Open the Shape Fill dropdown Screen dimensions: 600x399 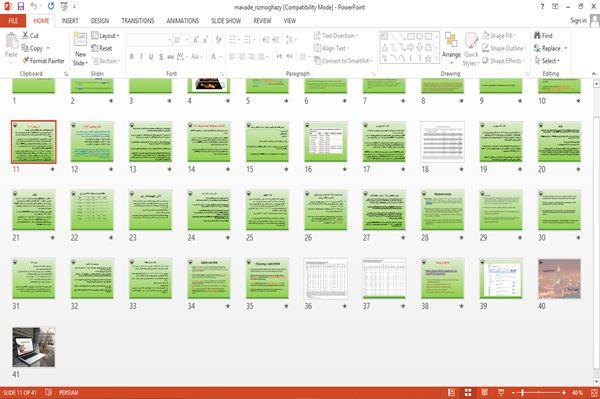point(499,36)
